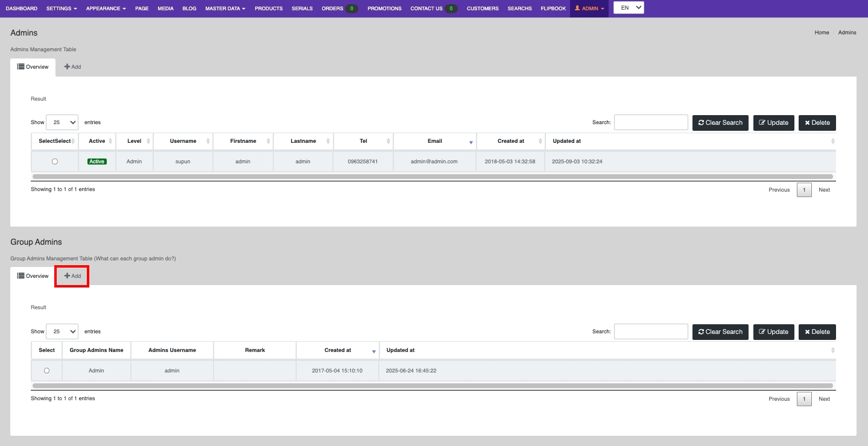Go to the Products menu item
The width and height of the screenshot is (868, 446).
(x=268, y=8)
